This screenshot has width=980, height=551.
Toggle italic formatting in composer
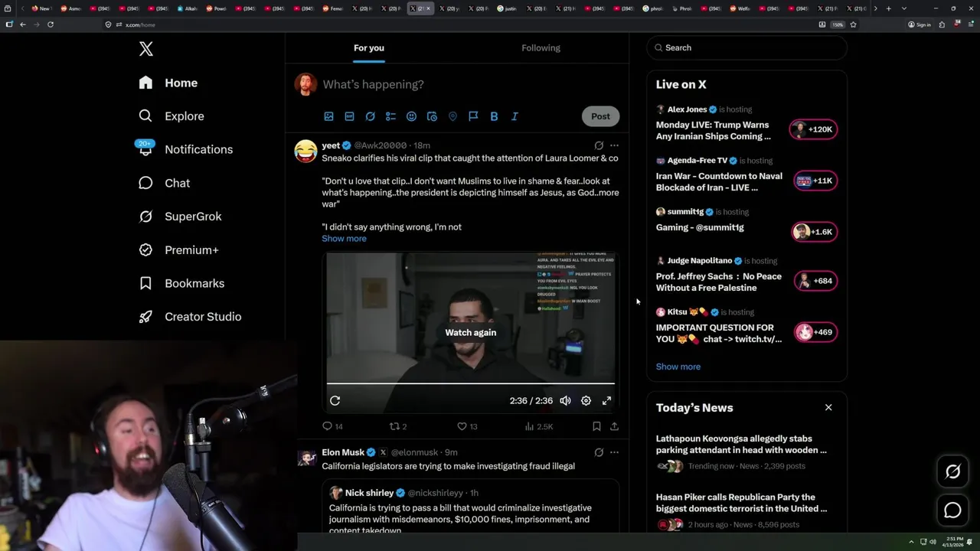click(514, 116)
